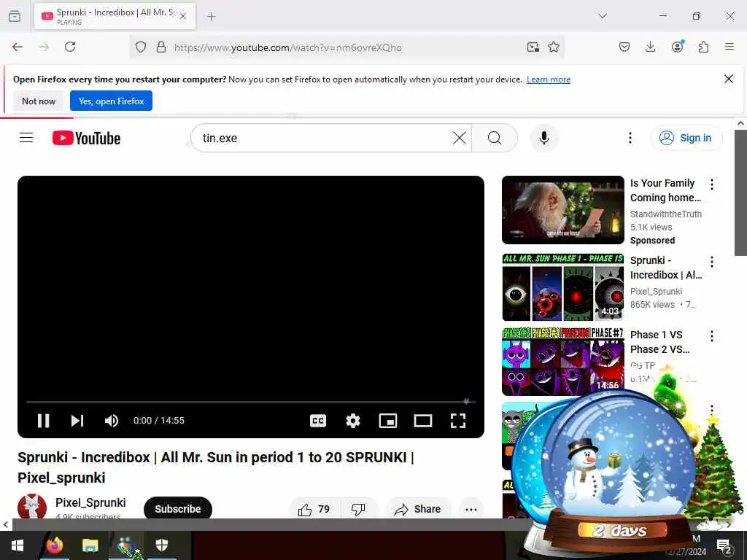Click the video progress bar
Image resolution: width=747 pixels, height=560 pixels.
[x=251, y=402]
